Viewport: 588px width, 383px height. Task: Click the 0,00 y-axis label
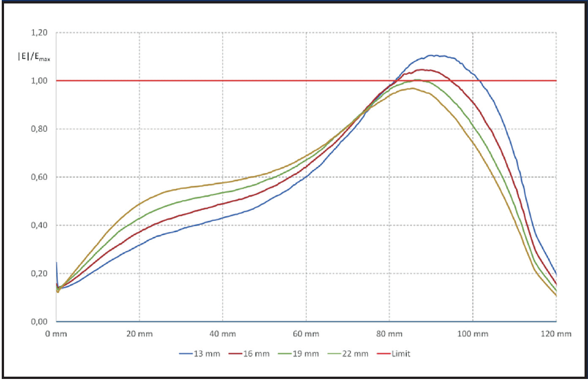click(39, 321)
